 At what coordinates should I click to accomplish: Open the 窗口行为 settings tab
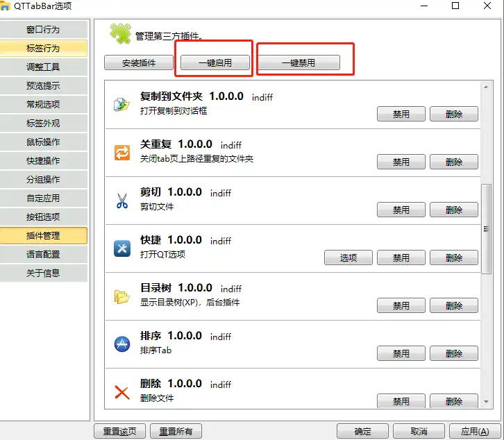(43, 30)
